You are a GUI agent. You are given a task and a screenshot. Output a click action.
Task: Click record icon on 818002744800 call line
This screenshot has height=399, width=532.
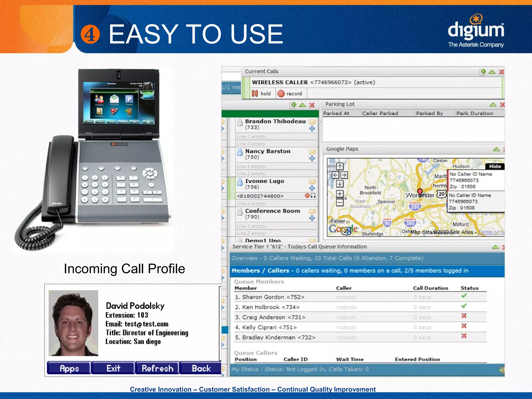tap(307, 196)
